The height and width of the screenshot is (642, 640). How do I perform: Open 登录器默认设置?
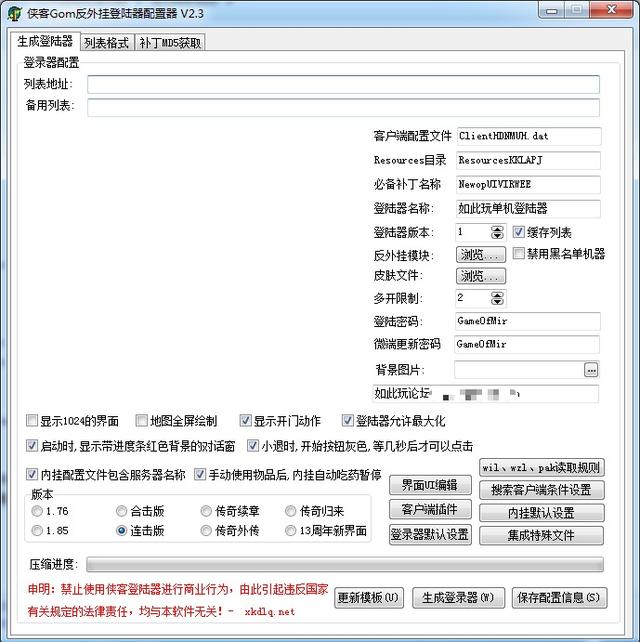coord(430,534)
